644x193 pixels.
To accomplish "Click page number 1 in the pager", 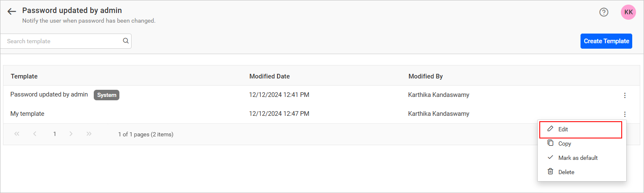I will click(55, 134).
